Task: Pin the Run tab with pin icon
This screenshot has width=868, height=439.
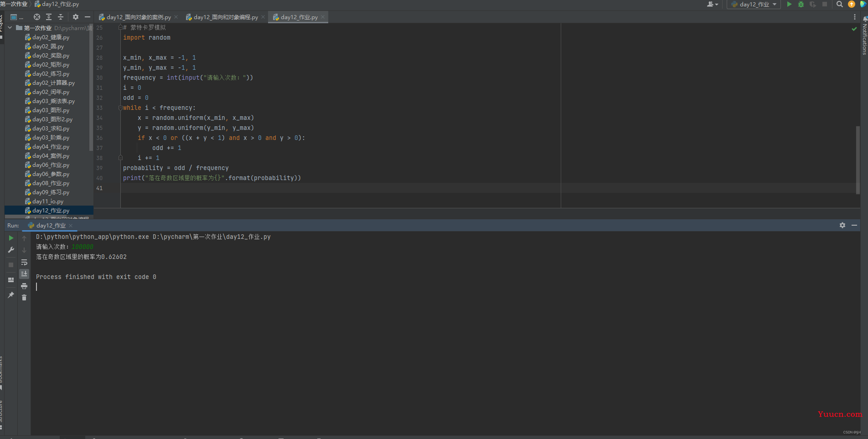Action: [x=11, y=295]
